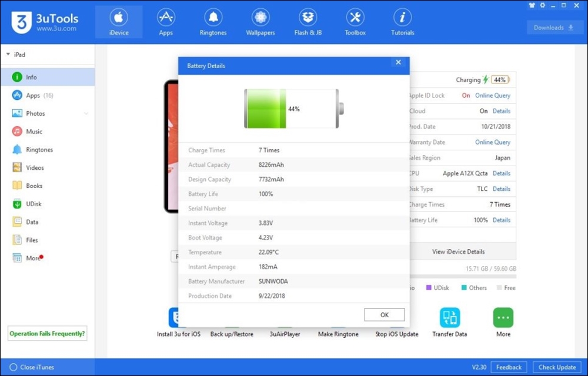Click the Boot Voltage 4.23V value

tap(266, 237)
